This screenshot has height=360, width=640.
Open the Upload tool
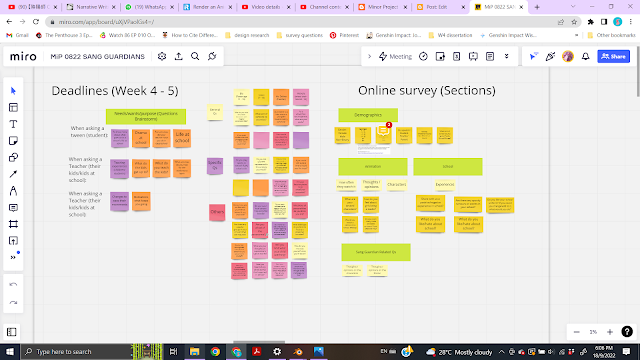(13, 241)
